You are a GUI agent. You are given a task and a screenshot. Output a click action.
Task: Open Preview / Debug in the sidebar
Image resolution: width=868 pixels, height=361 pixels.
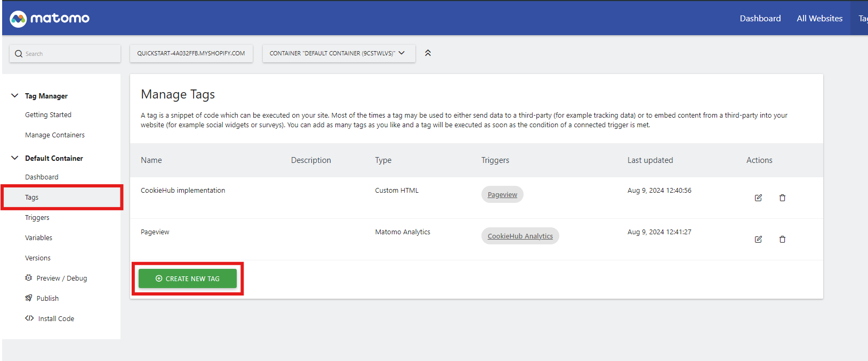pos(61,278)
